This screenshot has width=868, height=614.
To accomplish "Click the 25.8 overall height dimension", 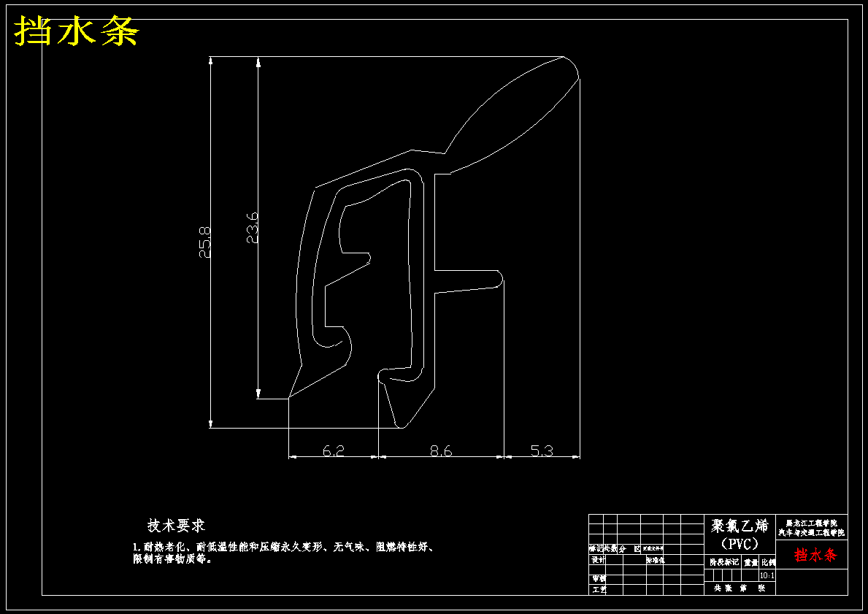I will [x=205, y=242].
